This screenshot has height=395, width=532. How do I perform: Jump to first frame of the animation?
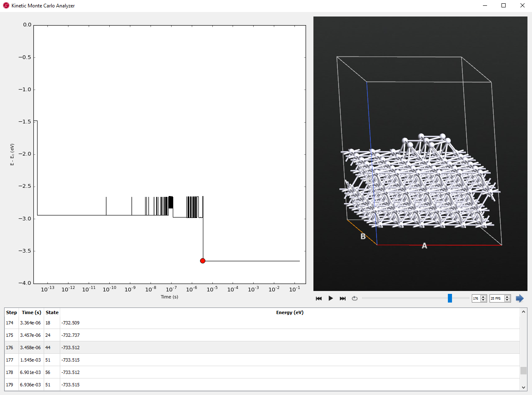319,298
